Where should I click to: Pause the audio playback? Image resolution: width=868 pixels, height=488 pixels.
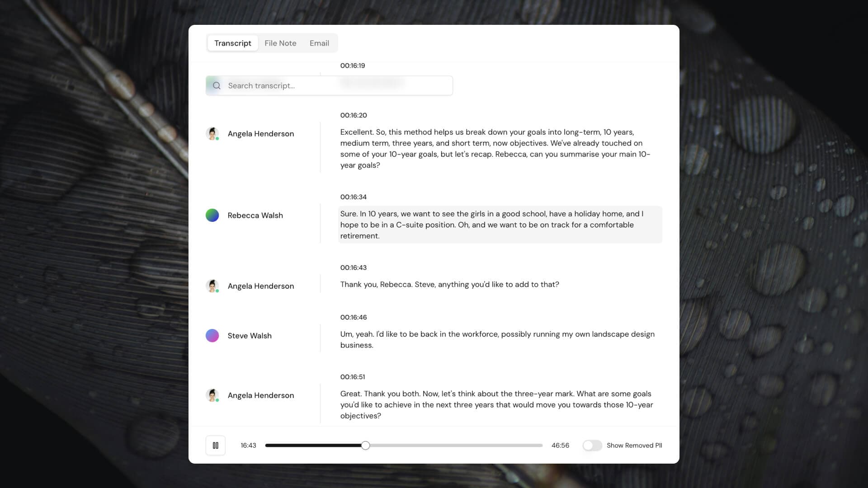(x=215, y=446)
